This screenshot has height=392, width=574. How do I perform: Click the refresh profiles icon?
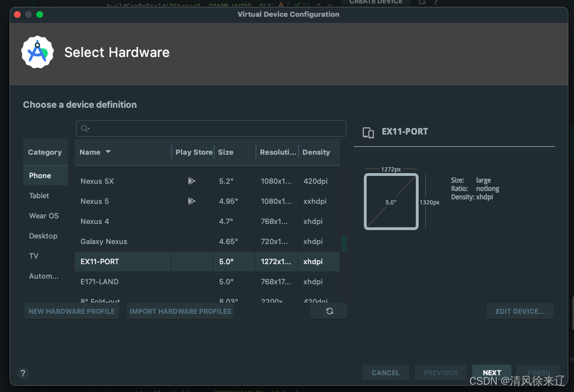click(329, 311)
